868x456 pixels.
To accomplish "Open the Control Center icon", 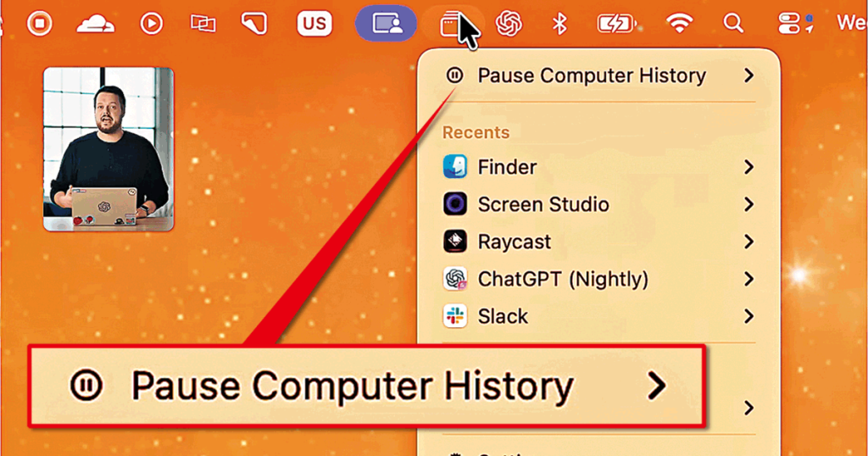I will click(791, 24).
